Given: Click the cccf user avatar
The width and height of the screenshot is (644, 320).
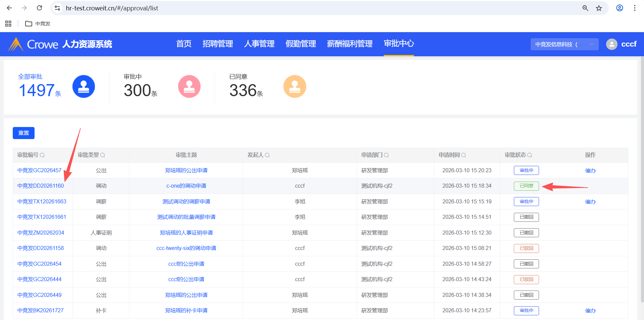Looking at the screenshot, I should coord(611,44).
